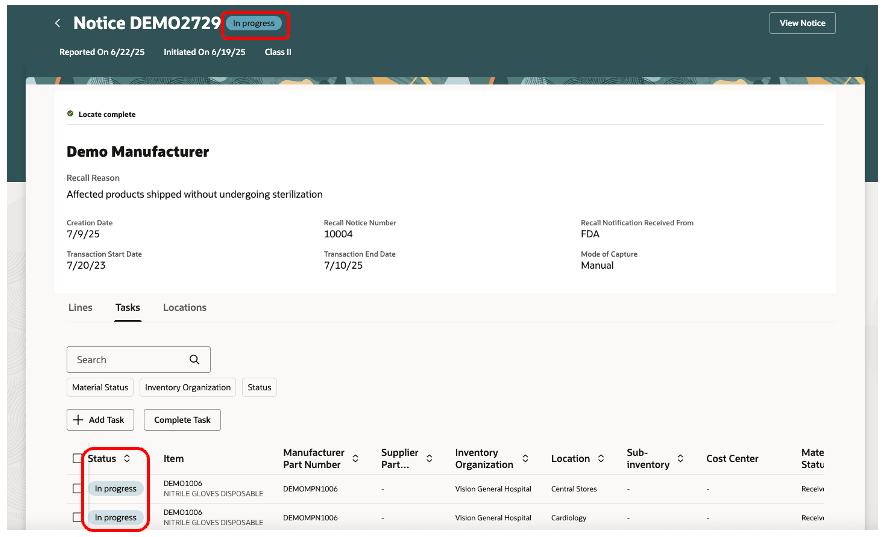
Task: Click the recall reason sterilization text
Action: point(195,194)
